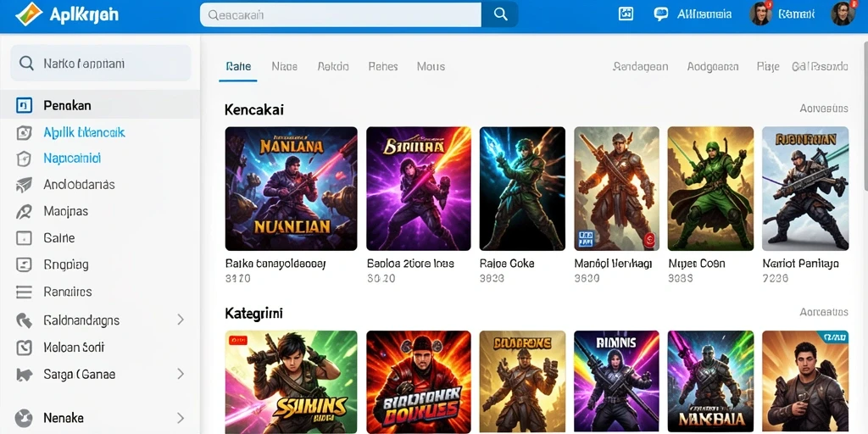Click the magnifier search button in header
The image size is (868, 434).
(500, 15)
